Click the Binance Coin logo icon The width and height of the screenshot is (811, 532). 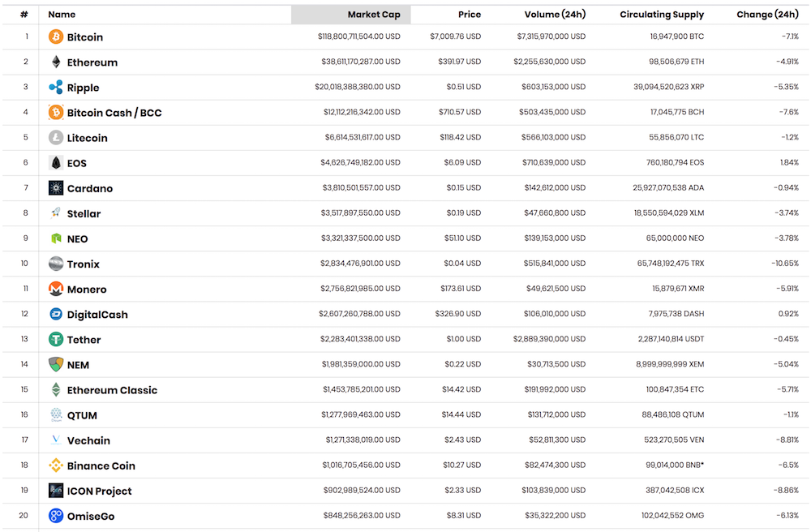[x=56, y=466]
